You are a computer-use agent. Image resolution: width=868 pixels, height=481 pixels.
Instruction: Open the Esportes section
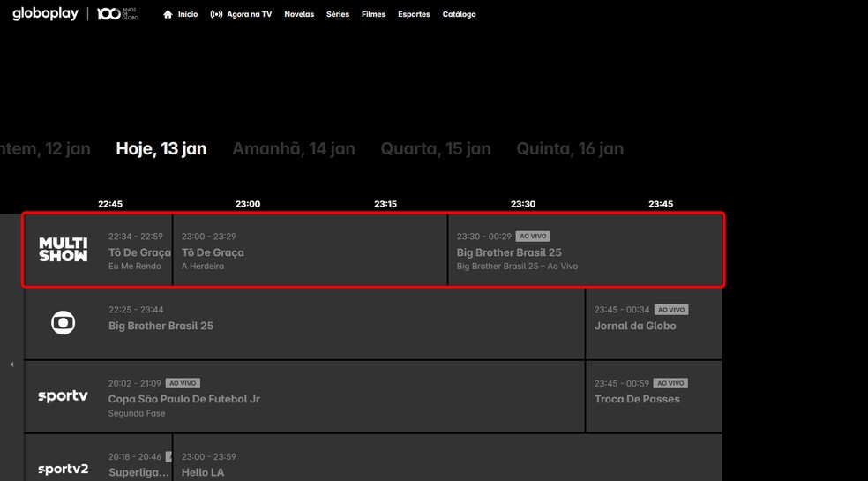click(x=414, y=14)
